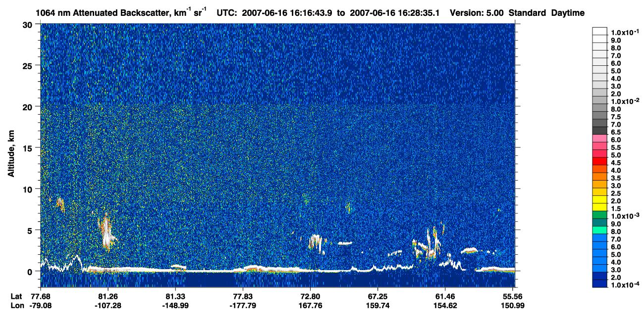Click the dark gray 6.5 swatch
The height and width of the screenshot is (330, 644).
600,131
